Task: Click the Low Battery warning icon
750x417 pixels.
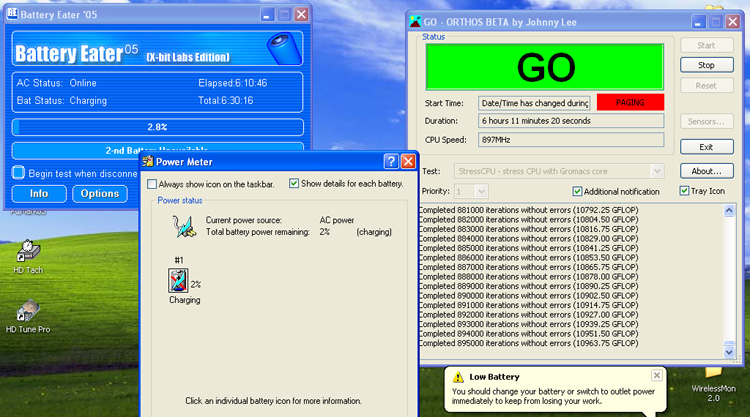Action: pyautogui.click(x=458, y=377)
